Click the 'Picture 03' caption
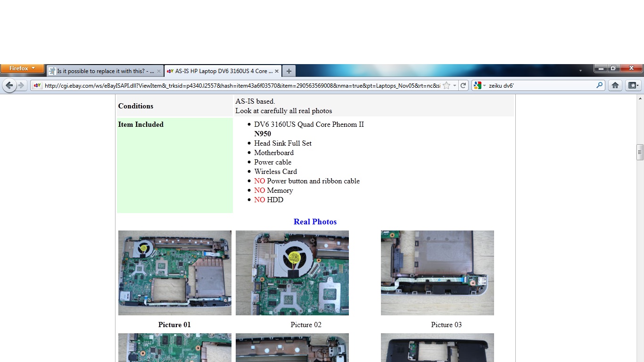This screenshot has height=362, width=644. (x=446, y=325)
